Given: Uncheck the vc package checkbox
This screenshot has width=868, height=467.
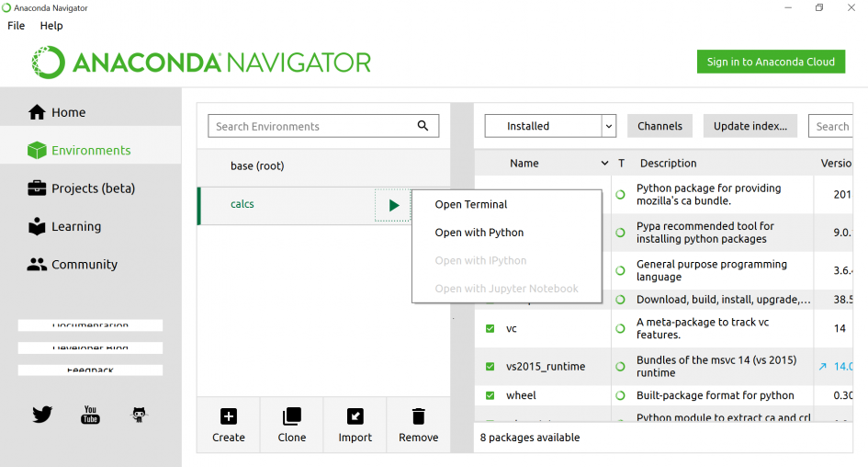Looking at the screenshot, I should (490, 328).
